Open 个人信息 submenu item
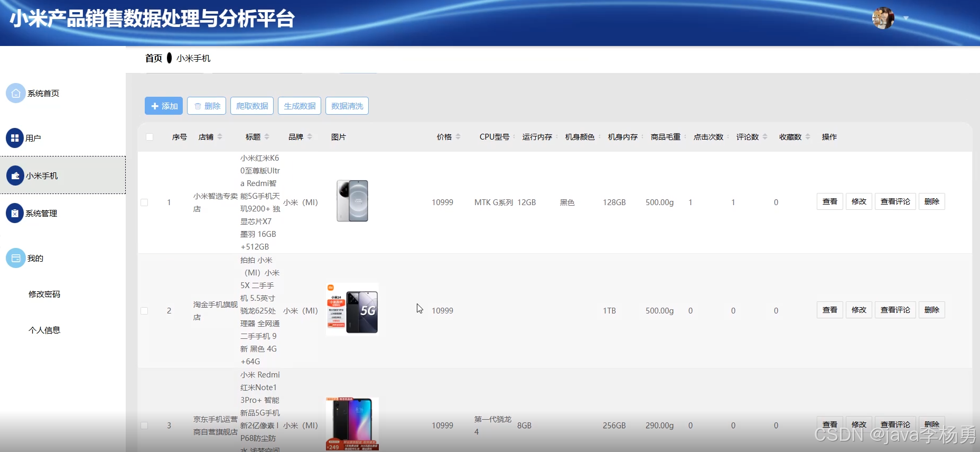 pyautogui.click(x=44, y=330)
